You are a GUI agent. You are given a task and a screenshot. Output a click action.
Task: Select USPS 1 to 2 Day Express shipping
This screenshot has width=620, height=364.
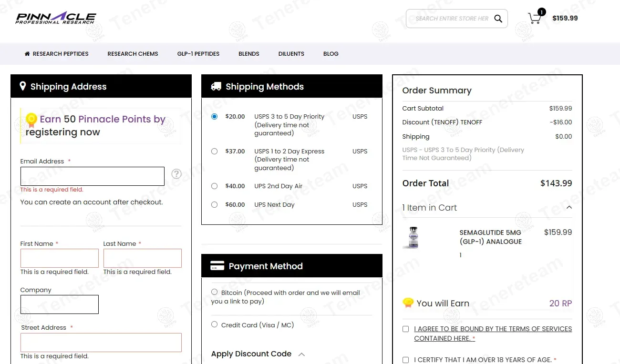(x=214, y=151)
